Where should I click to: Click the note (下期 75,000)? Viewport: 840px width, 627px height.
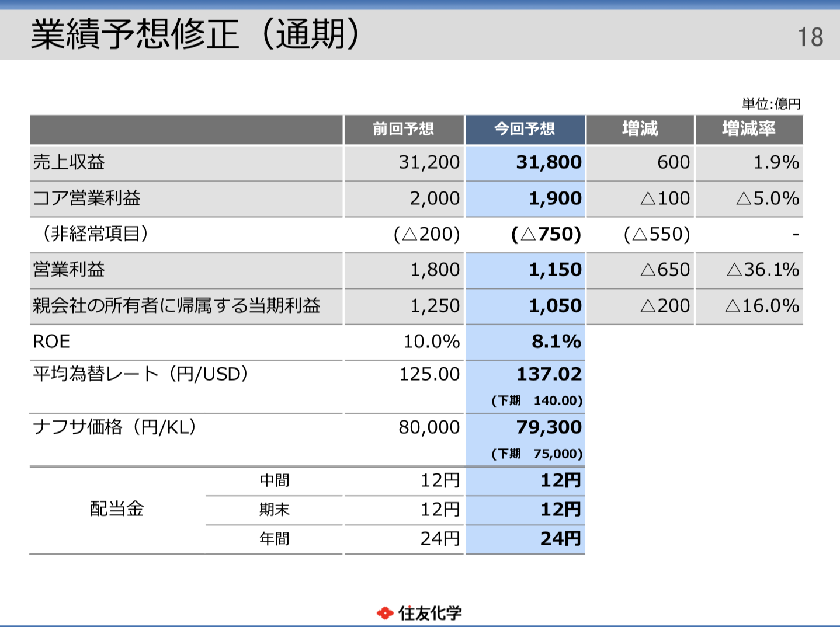click(537, 454)
